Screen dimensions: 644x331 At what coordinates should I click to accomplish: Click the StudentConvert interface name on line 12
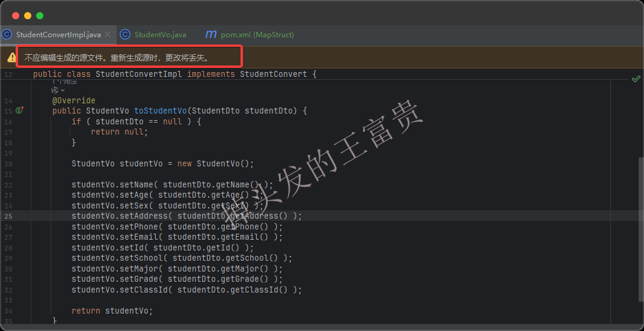274,74
